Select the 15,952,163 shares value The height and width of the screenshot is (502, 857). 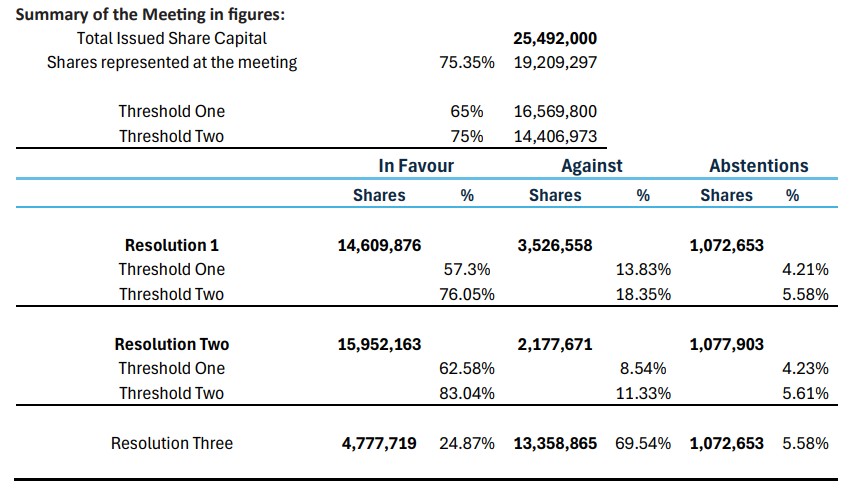380,344
